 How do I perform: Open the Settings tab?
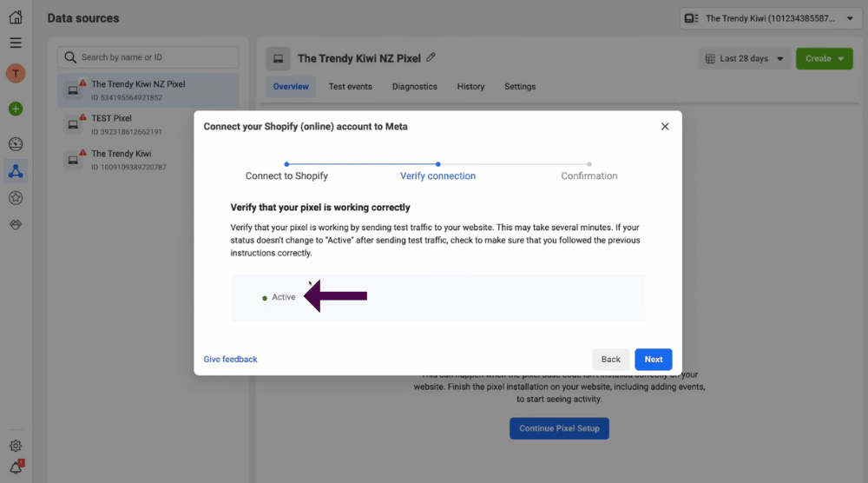520,86
